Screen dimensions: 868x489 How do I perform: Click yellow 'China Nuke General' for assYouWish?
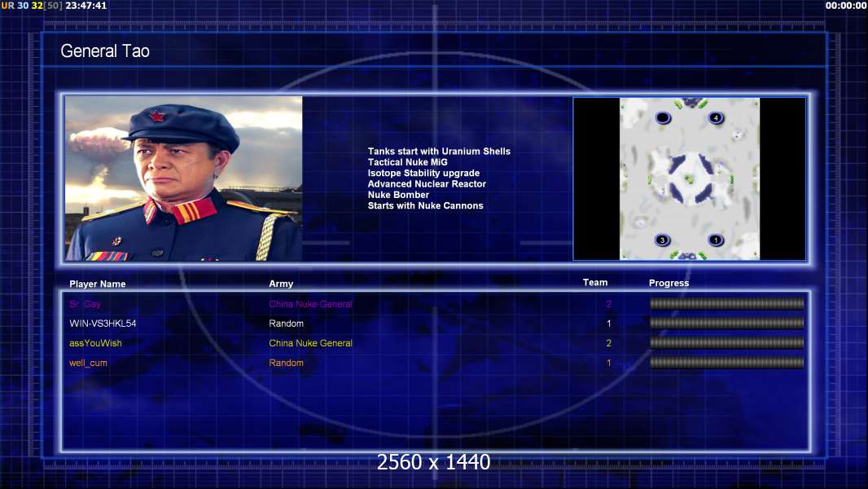point(310,343)
